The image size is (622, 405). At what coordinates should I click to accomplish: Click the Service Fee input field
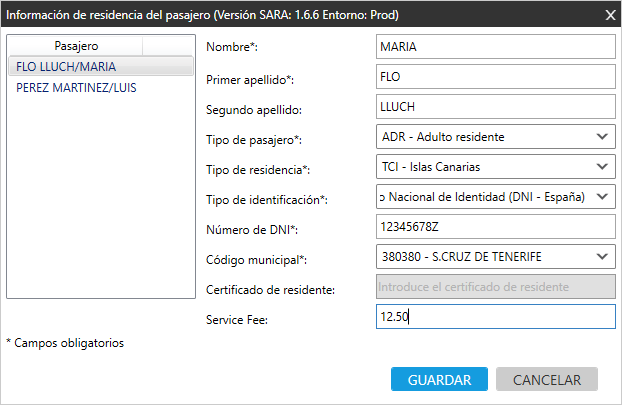point(495,317)
